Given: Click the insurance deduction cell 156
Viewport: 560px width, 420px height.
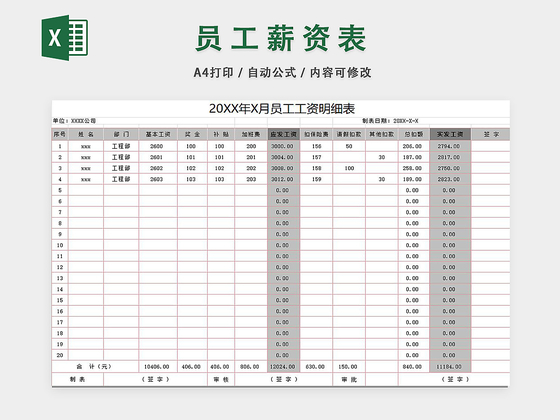Looking at the screenshot, I should 316,146.
